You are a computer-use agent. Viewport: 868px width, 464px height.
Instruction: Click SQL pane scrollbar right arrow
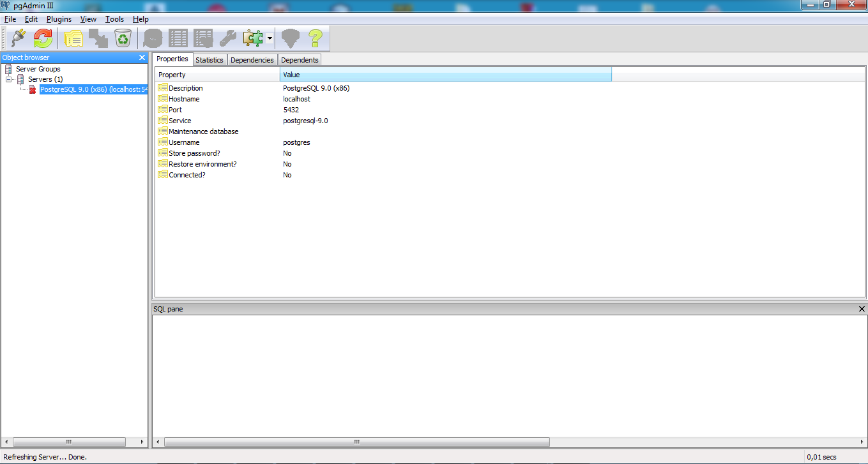[862, 442]
